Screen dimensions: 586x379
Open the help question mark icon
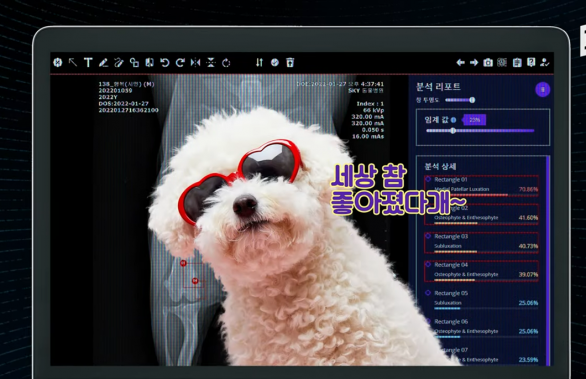click(531, 62)
